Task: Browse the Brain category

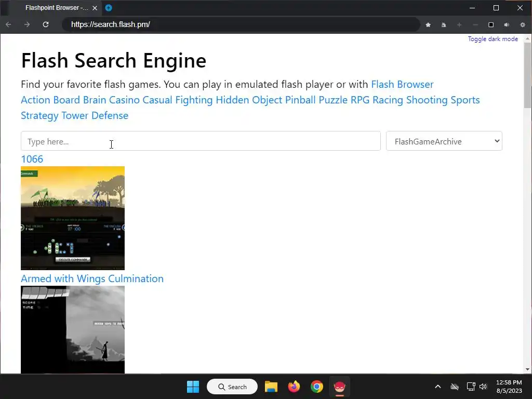Action: 95,100
